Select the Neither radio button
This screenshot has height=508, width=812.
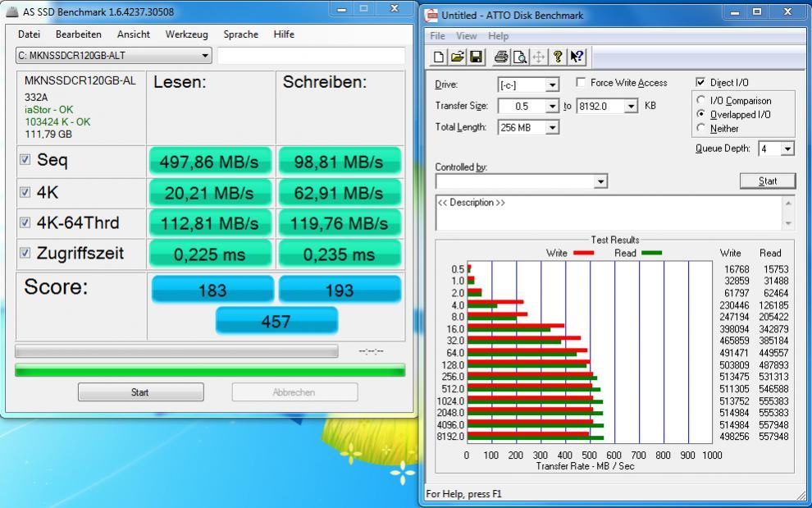[x=701, y=128]
